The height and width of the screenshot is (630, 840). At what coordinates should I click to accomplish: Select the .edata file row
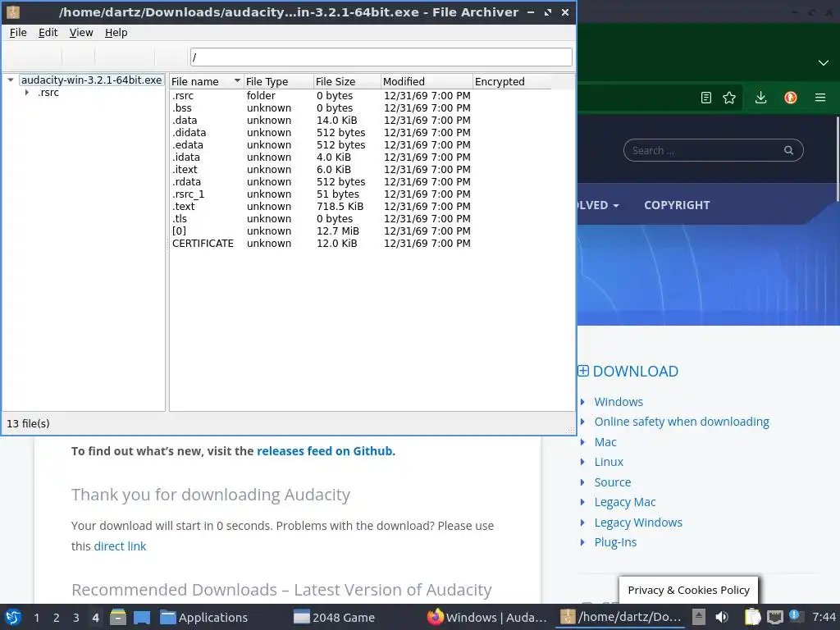[x=361, y=144]
